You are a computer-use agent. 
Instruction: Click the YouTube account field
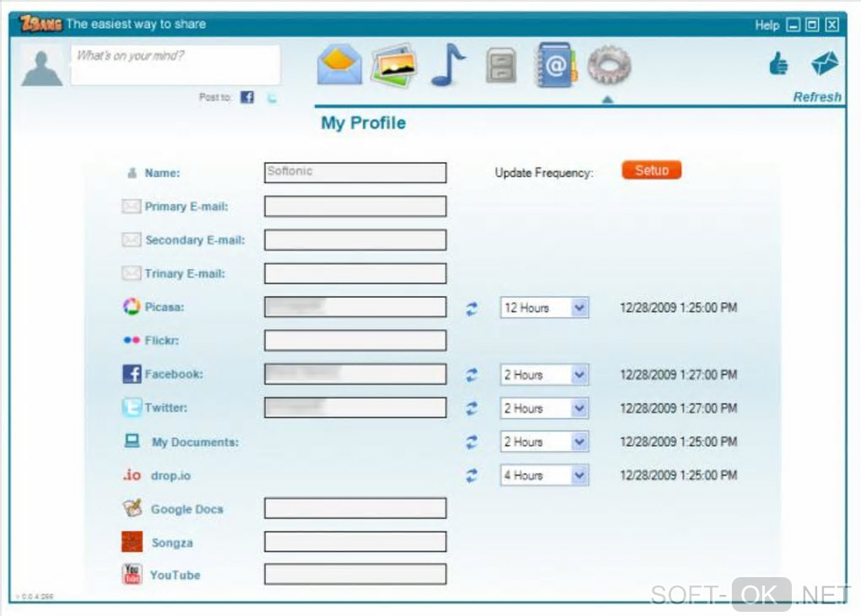[x=355, y=575]
